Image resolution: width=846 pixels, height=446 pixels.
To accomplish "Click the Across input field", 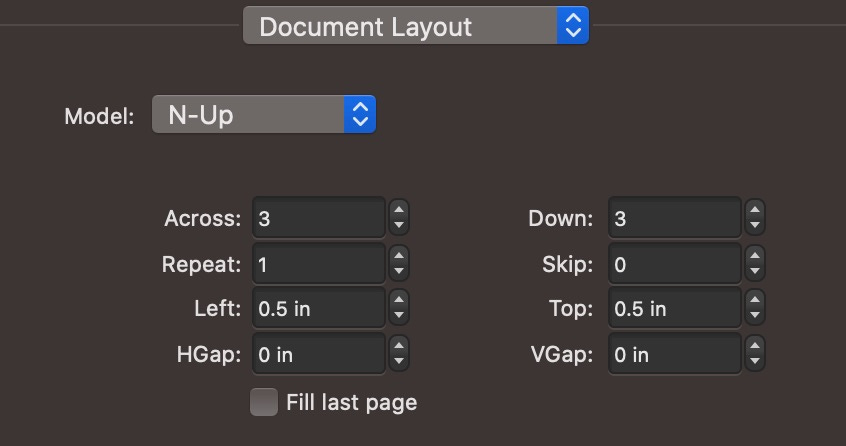I will [318, 218].
